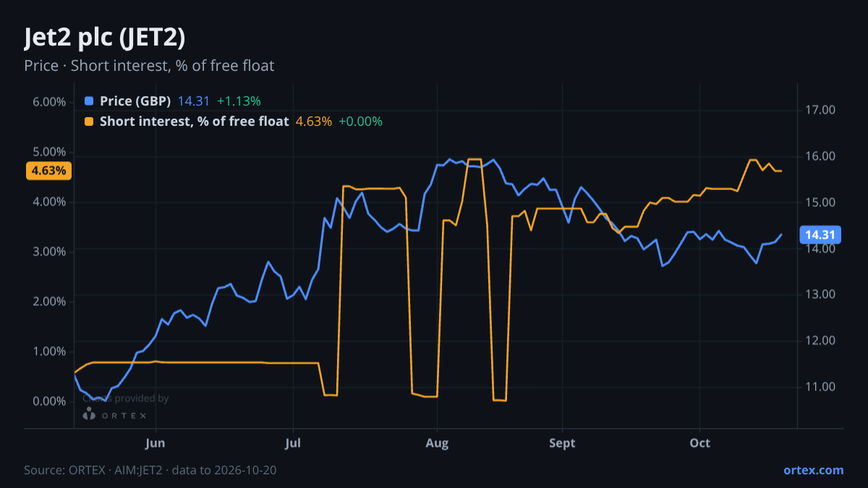This screenshot has width=868, height=488.
Task: Click the Jul x-axis label
Action: coord(293,442)
